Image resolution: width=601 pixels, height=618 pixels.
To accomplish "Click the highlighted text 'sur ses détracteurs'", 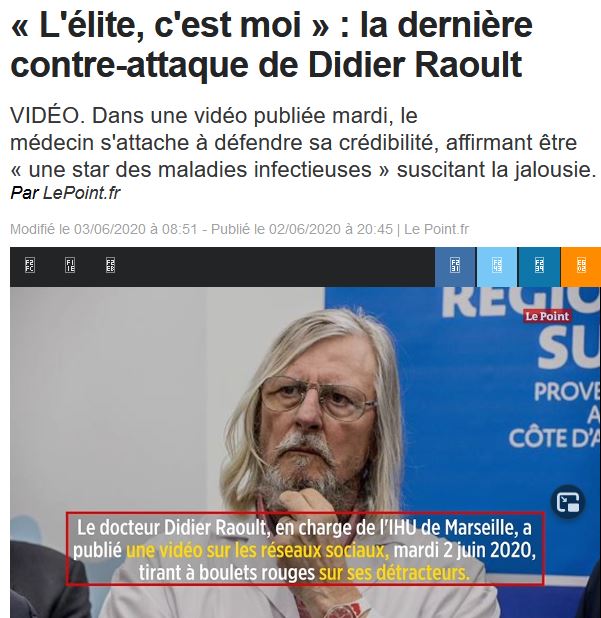I will click(x=394, y=573).
